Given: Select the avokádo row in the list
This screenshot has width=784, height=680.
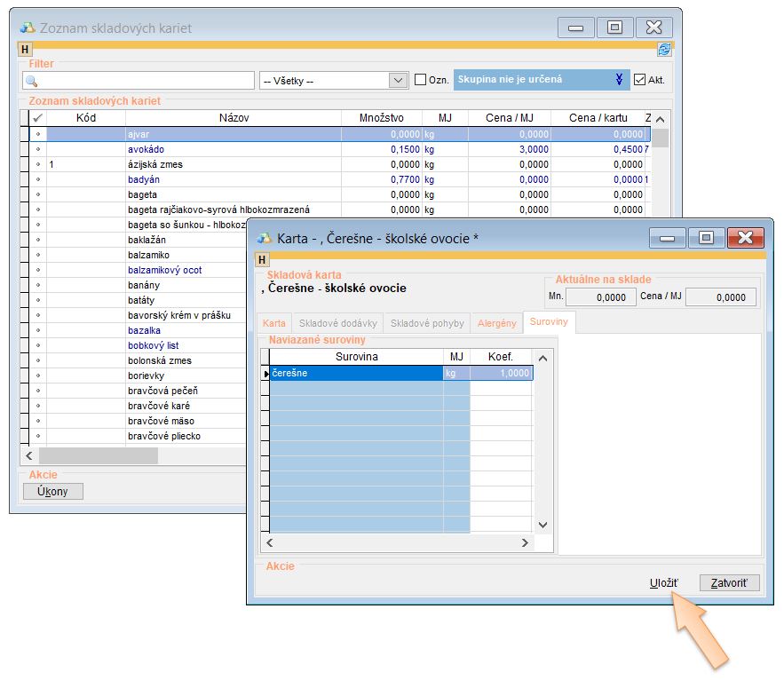Looking at the screenshot, I should tap(146, 149).
